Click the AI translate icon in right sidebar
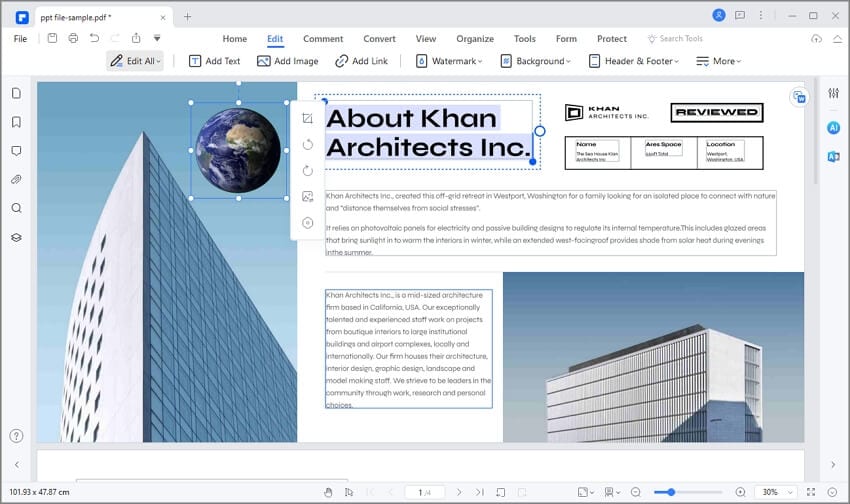The width and height of the screenshot is (850, 504). (833, 157)
